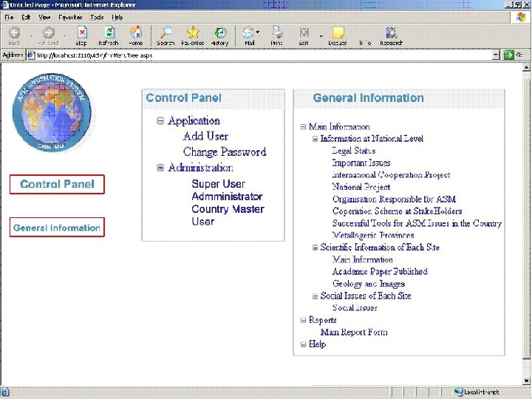
Task: Open the Add User link
Action: coord(205,137)
